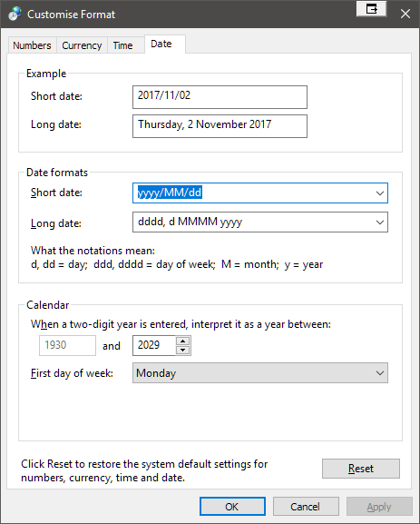Screen dimensions: 420x524
Task: Confirm changes with the OK button
Action: (232, 507)
